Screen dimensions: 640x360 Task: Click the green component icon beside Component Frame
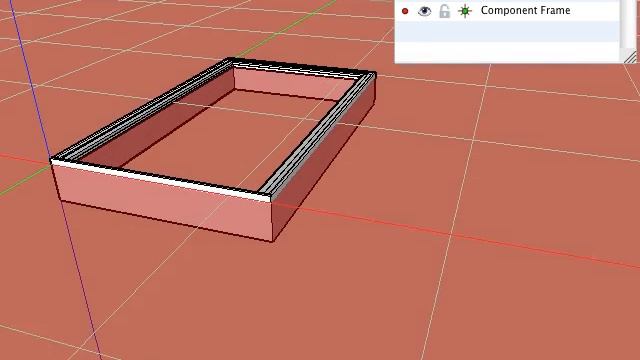(465, 11)
